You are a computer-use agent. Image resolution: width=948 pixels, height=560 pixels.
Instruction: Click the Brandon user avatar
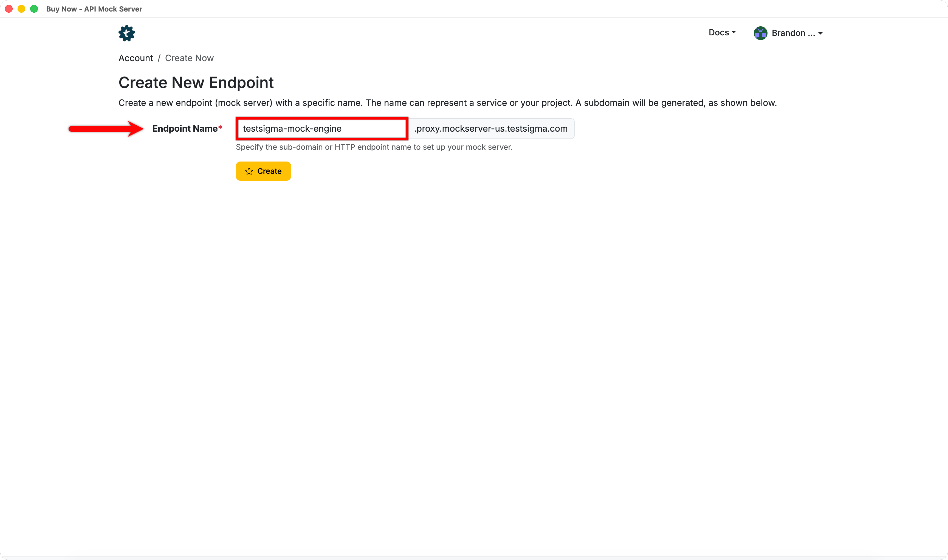pos(760,33)
